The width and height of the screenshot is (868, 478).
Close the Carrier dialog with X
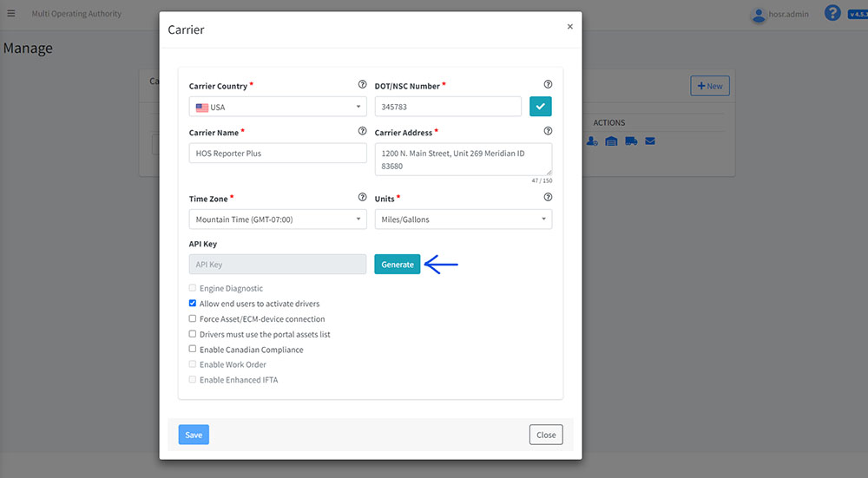point(569,27)
